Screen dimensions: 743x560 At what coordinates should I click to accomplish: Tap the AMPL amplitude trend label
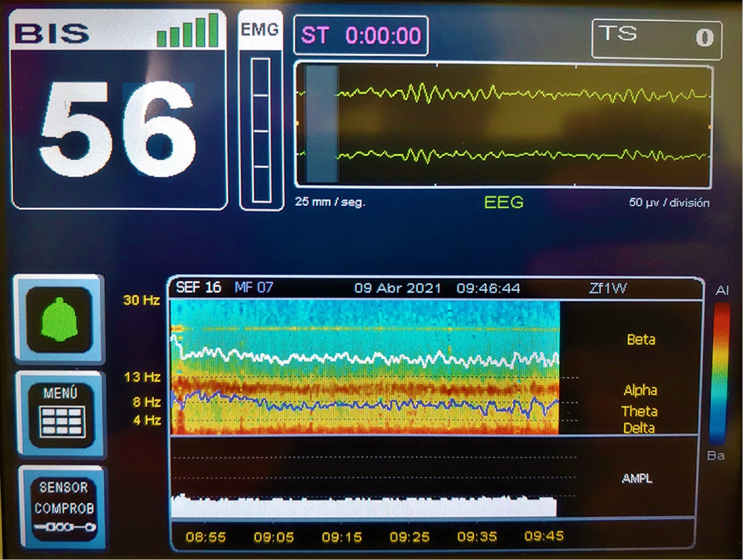pyautogui.click(x=637, y=479)
